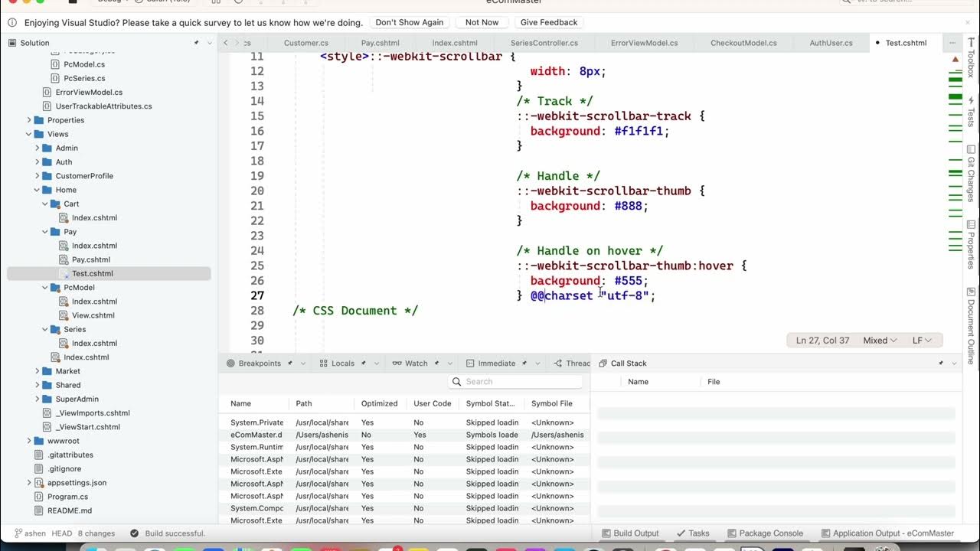Click the Ln 27, Col 37 indicator
The height and width of the screenshot is (551, 980).
coord(822,341)
